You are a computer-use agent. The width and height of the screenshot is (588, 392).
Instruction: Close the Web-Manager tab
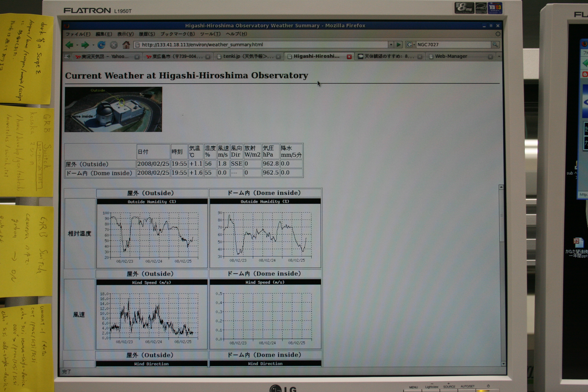point(490,57)
